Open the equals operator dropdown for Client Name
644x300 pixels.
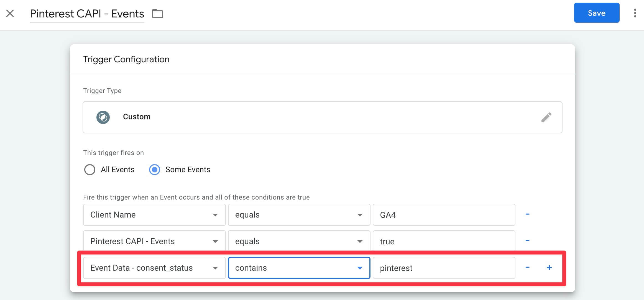[299, 215]
